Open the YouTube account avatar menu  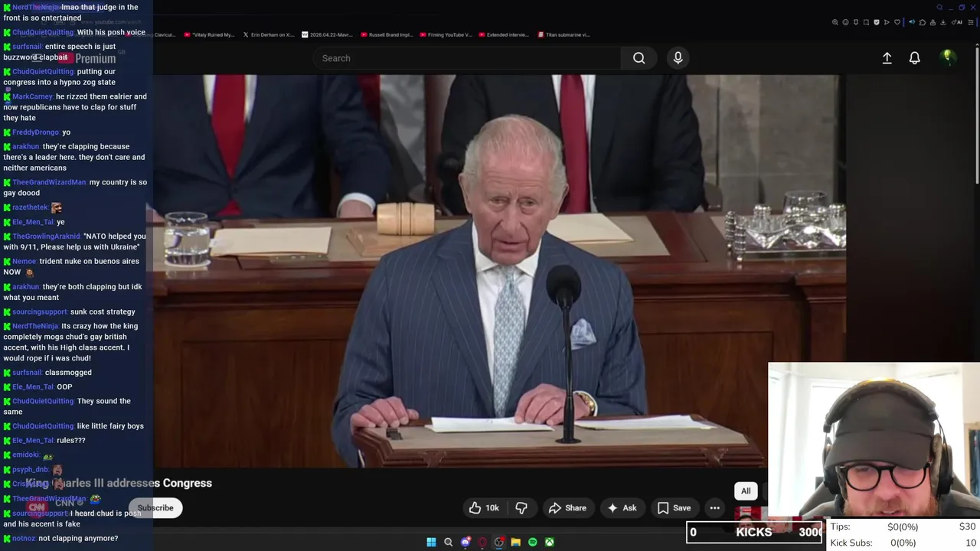[x=947, y=57]
